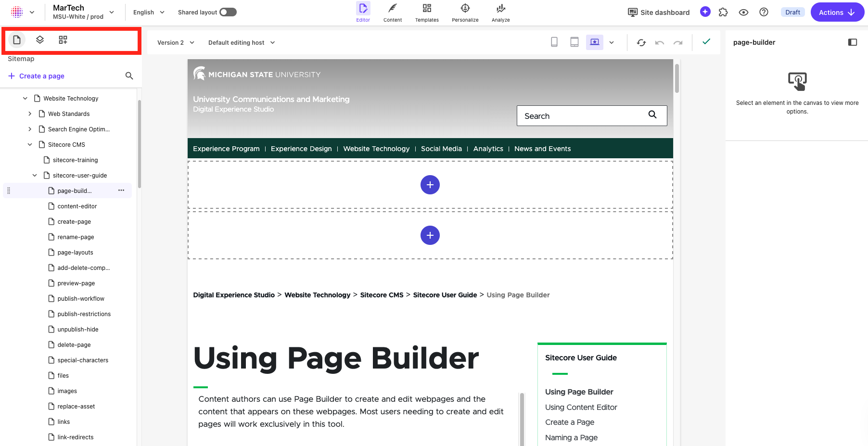The width and height of the screenshot is (868, 446).
Task: Open the extensions puzzle icon
Action: (723, 12)
